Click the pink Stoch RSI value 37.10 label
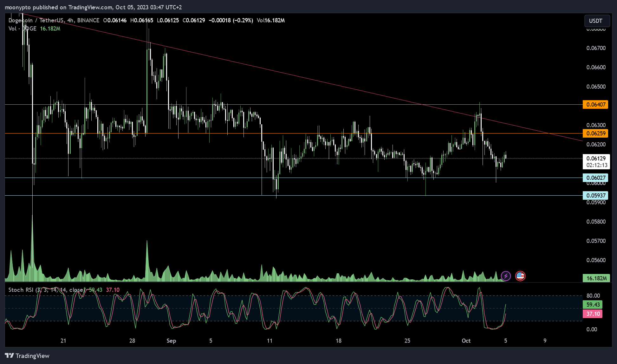Screen dimensions: 617x364 click(593, 314)
